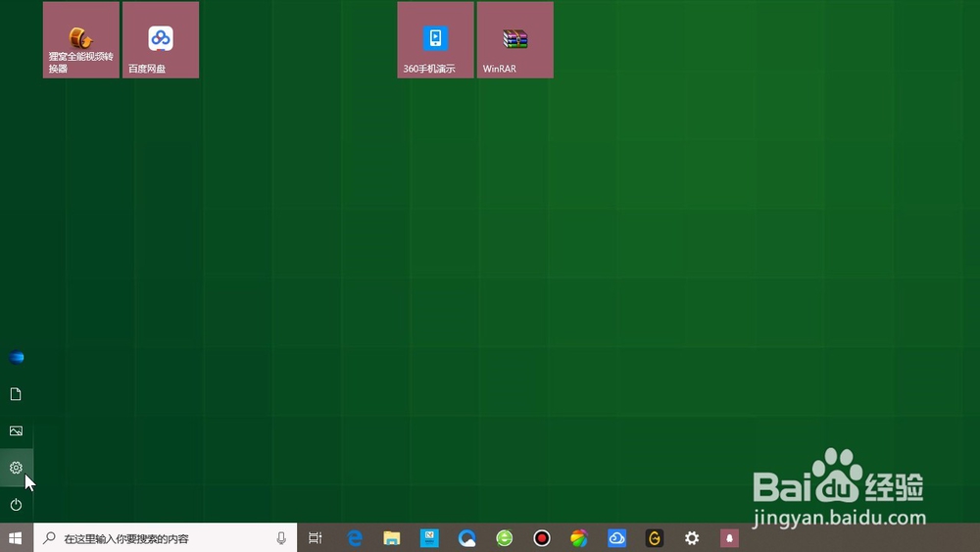Focus the taskbar search box
Screen dimensions: 980x552
[165, 537]
